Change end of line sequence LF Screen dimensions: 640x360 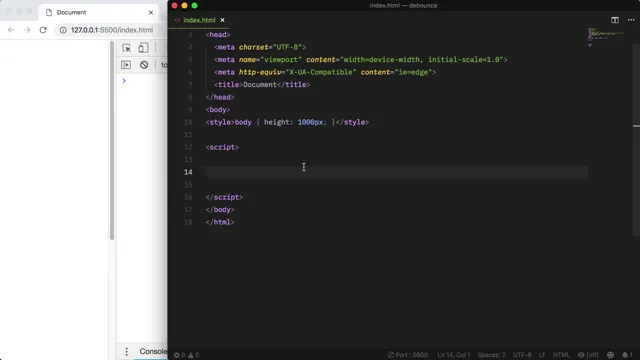click(542, 355)
